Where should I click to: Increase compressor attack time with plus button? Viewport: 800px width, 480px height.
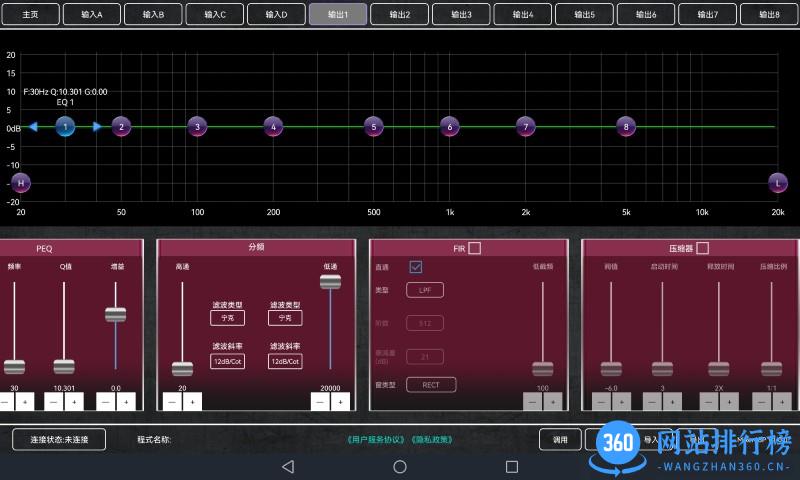click(x=672, y=402)
